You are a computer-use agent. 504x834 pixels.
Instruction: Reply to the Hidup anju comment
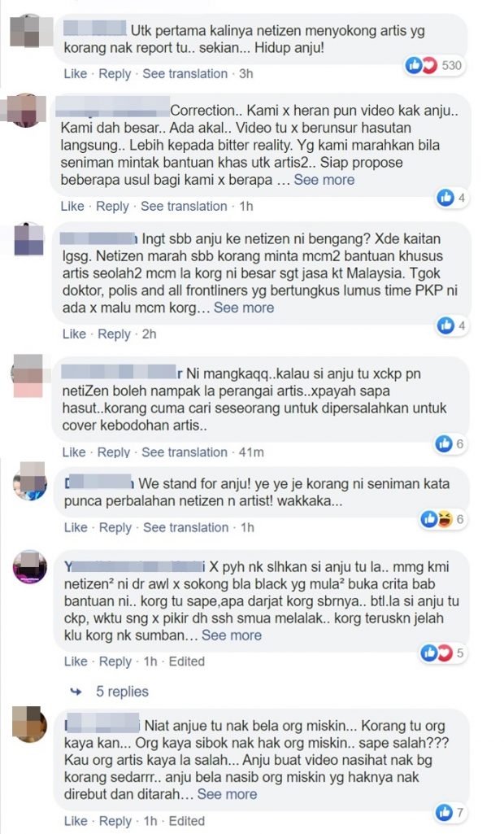[115, 74]
